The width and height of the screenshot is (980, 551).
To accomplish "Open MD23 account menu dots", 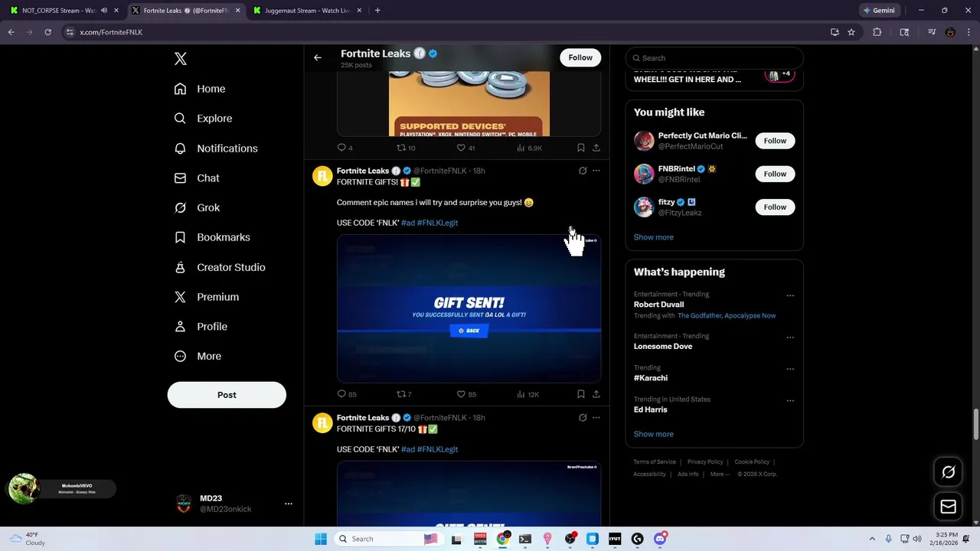I will click(x=289, y=504).
